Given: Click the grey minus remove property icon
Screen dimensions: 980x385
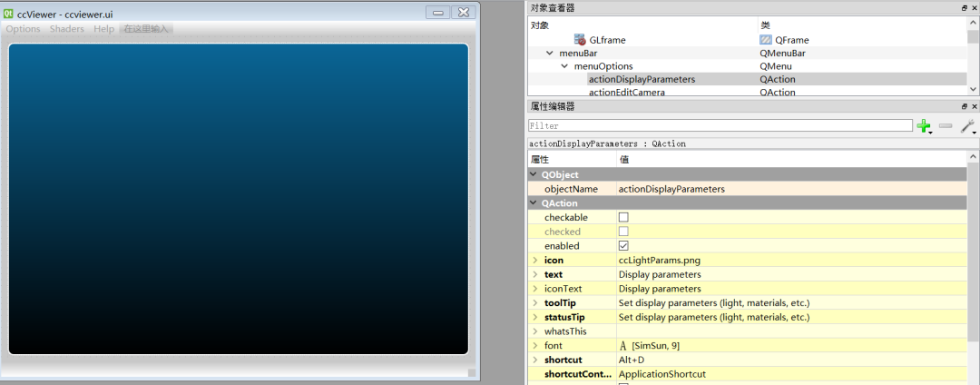Looking at the screenshot, I should (946, 125).
